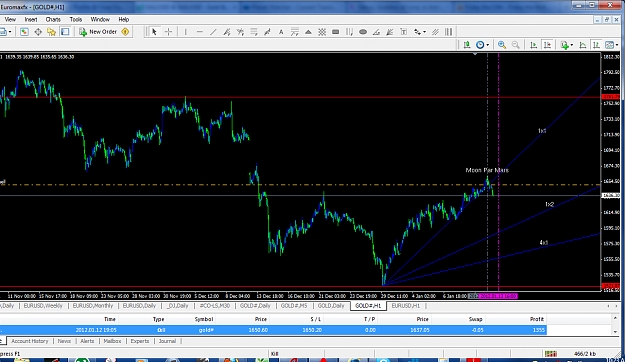Click the 'Moon Par Mars' chart label
Image resolution: width=625 pixels, height=362 pixels.
pyautogui.click(x=487, y=170)
